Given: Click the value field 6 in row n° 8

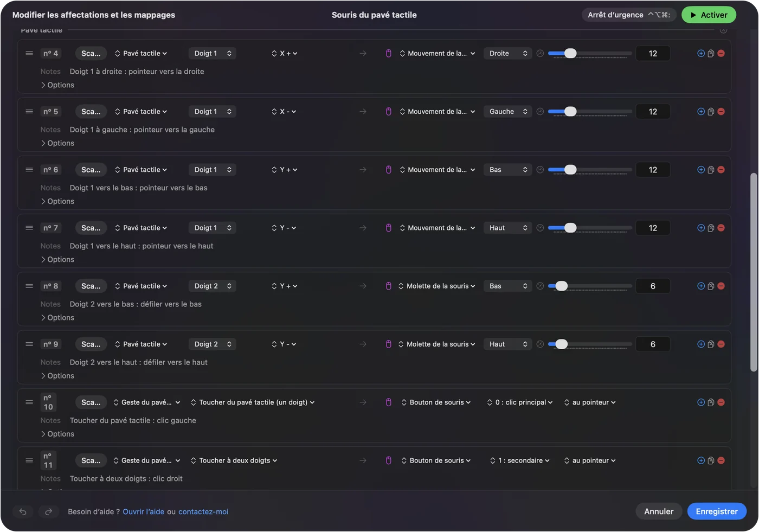Looking at the screenshot, I should tap(653, 286).
